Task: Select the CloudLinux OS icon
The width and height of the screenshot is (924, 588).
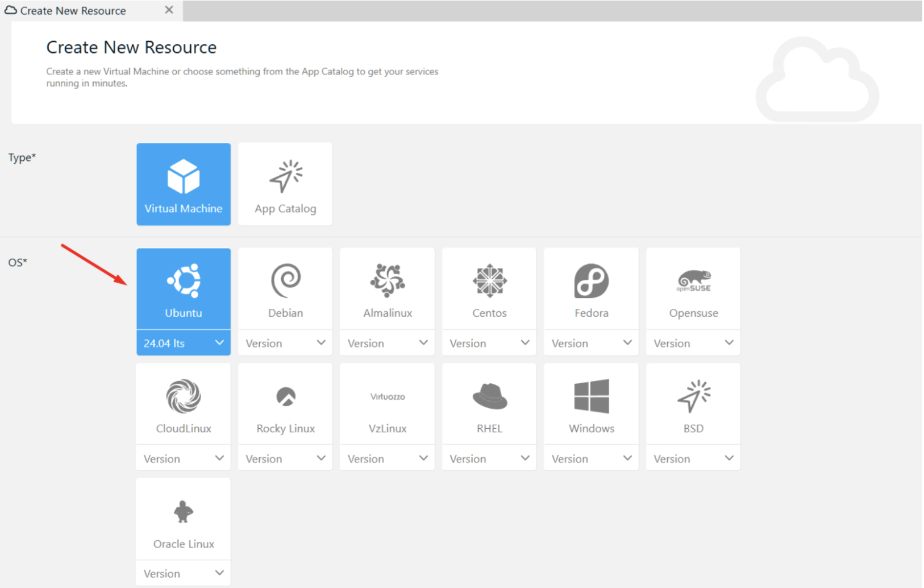Action: click(184, 396)
